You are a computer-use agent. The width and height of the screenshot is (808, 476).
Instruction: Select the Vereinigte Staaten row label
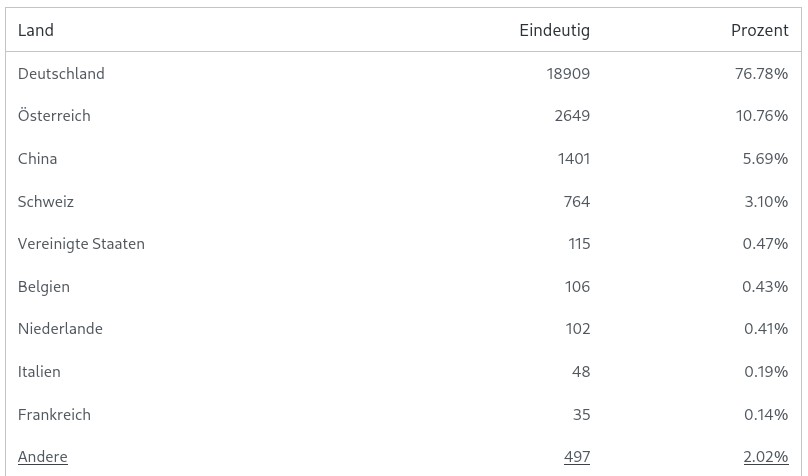81,244
